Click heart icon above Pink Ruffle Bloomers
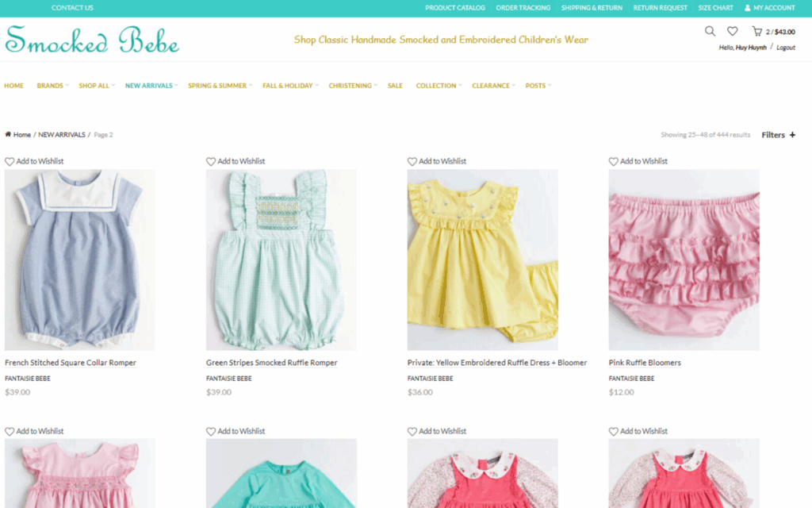The width and height of the screenshot is (812, 508). (x=614, y=161)
